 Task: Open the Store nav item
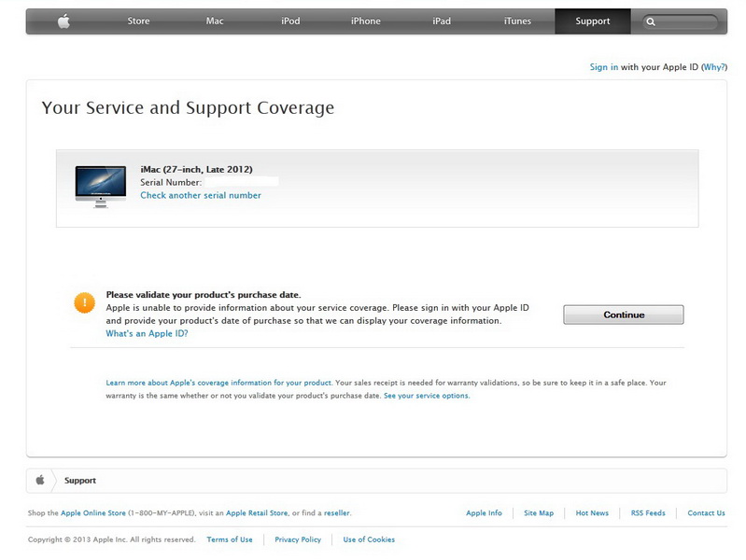pyautogui.click(x=138, y=21)
